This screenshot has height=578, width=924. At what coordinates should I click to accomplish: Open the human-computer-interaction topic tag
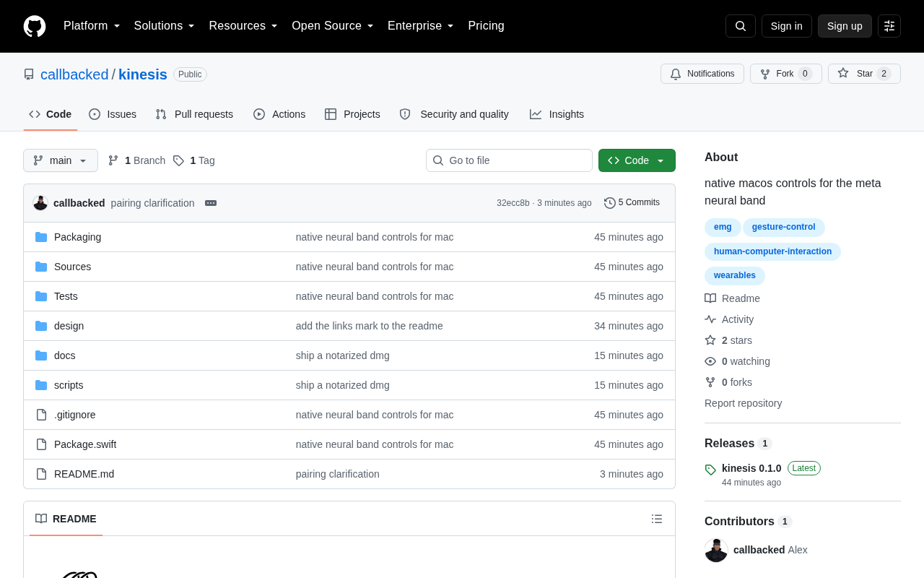[772, 252]
